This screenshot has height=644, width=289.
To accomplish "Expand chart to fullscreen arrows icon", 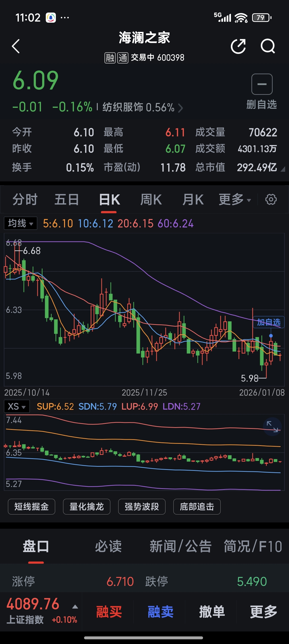I will click(272, 426).
